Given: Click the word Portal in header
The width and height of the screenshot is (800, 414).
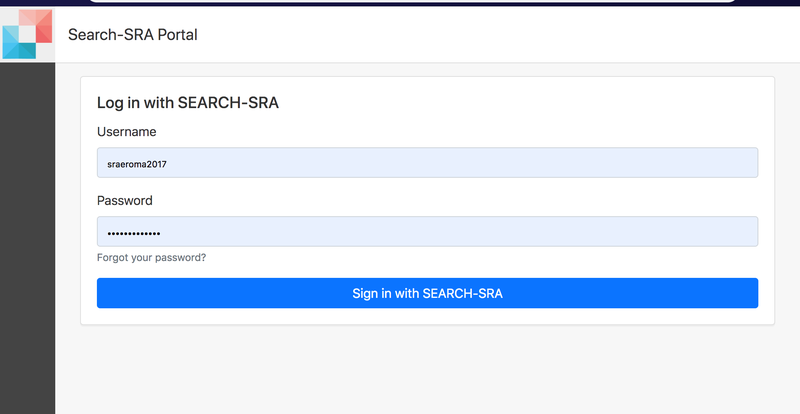Looking at the screenshot, I should [x=177, y=35].
